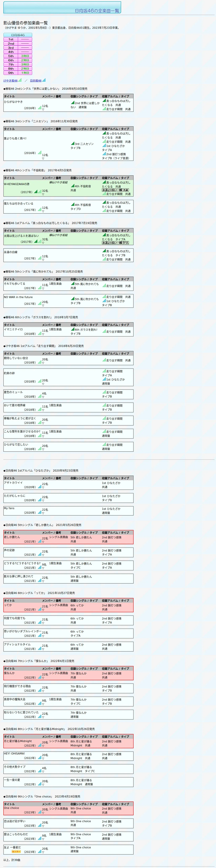Click blue triangle beside 君しか勝たん 22名

tap(40, 541)
